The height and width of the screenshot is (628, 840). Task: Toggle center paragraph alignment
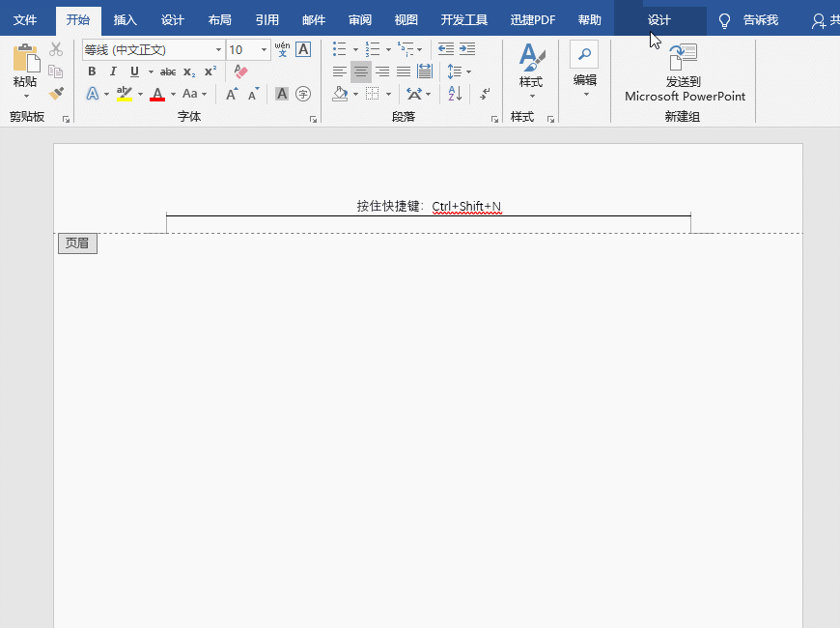coord(360,71)
